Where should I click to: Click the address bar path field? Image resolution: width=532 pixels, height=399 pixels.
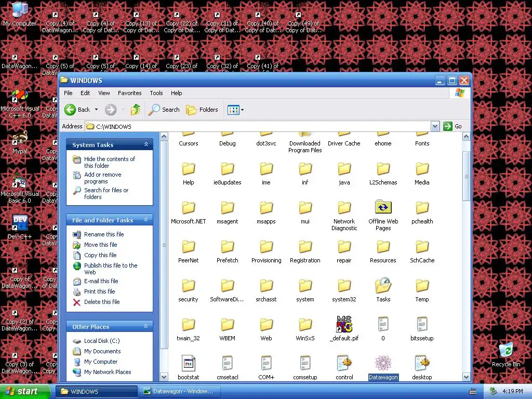point(258,127)
